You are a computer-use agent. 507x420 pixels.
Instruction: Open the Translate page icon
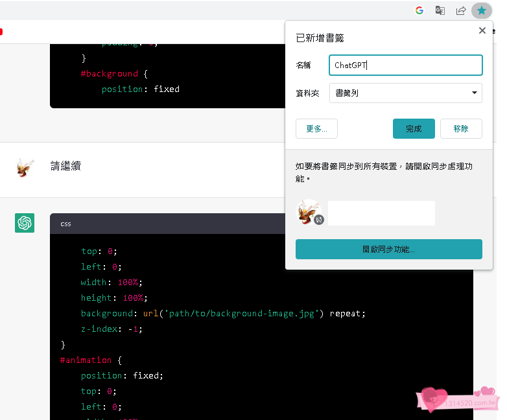click(x=440, y=10)
